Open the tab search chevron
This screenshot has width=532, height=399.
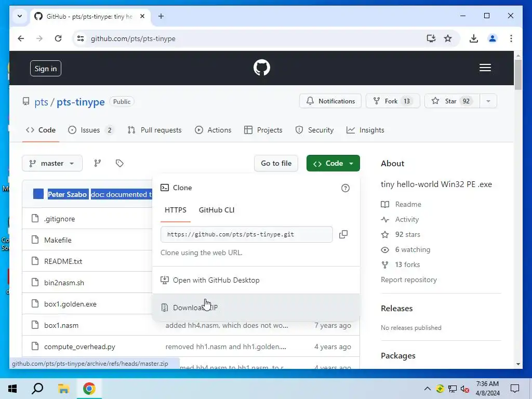pos(20,16)
